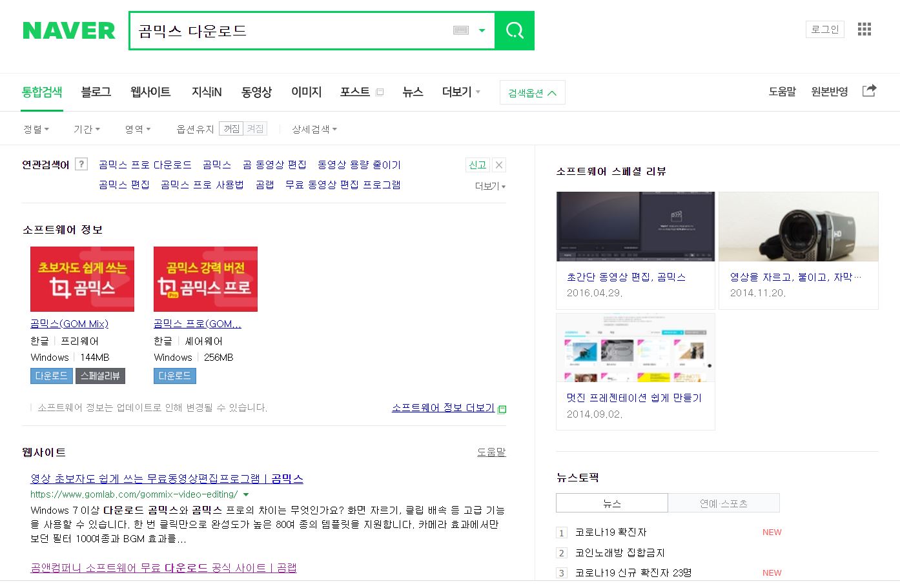The height and width of the screenshot is (588, 900).
Task: Open the gomlab.com gommix-video-editing URL
Action: click(x=134, y=494)
